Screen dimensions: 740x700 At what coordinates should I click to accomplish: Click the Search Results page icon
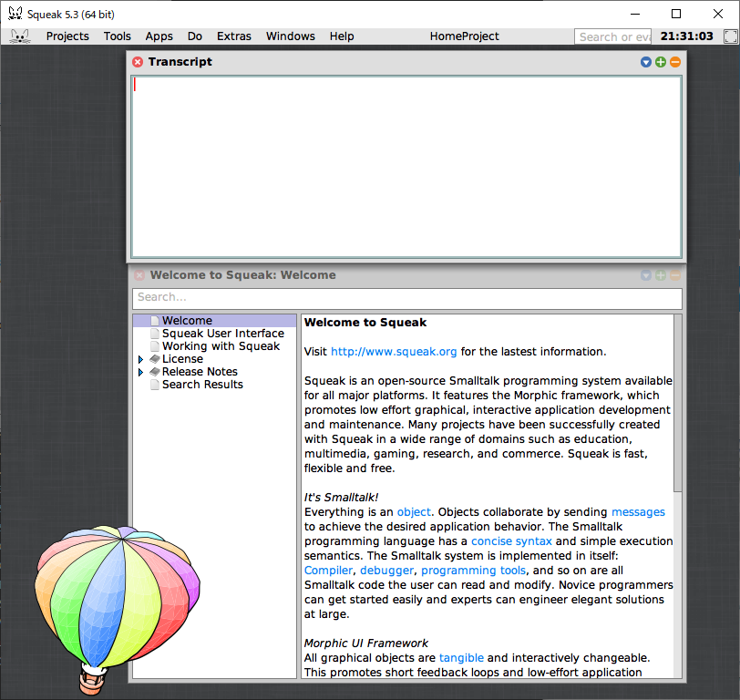pyautogui.click(x=155, y=385)
